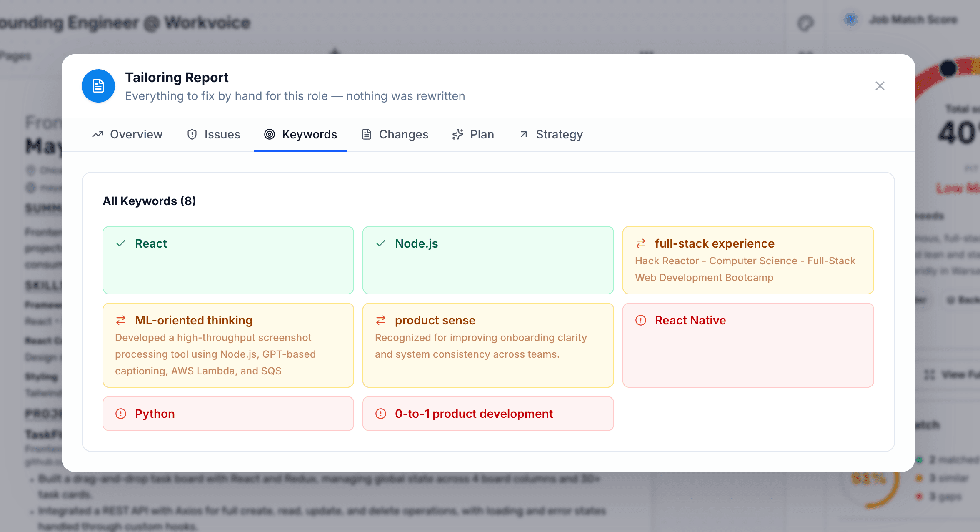Switch to the Overview tab
The height and width of the screenshot is (532, 980).
(x=127, y=135)
